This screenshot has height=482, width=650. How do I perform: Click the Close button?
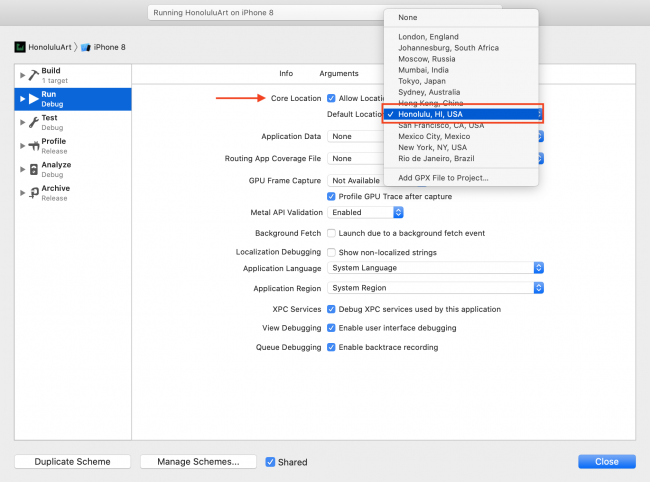[x=607, y=462]
